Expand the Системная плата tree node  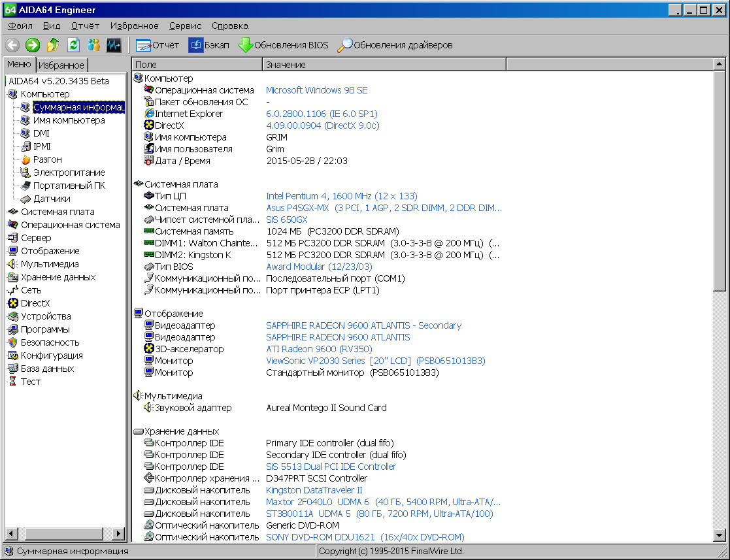tap(58, 212)
